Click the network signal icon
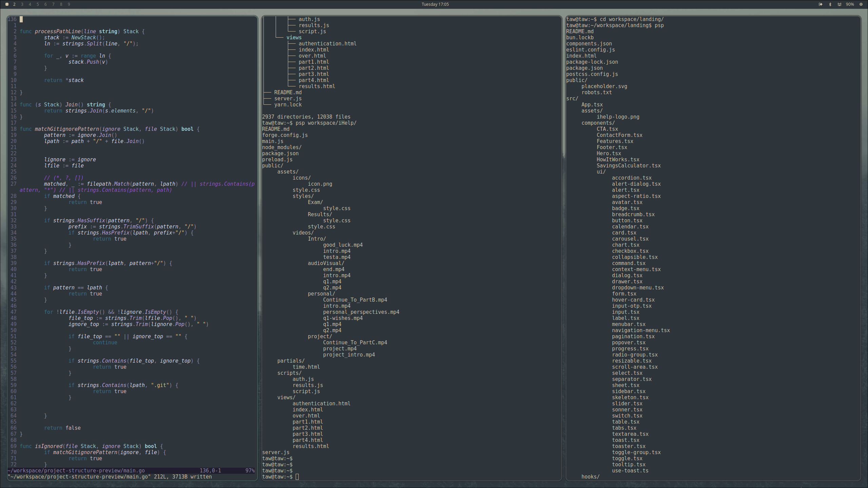 click(840, 4)
